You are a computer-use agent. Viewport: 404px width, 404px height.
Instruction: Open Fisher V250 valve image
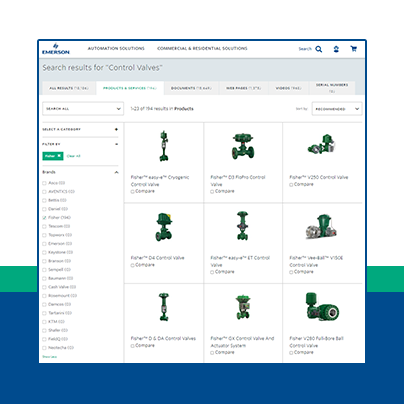tap(322, 144)
